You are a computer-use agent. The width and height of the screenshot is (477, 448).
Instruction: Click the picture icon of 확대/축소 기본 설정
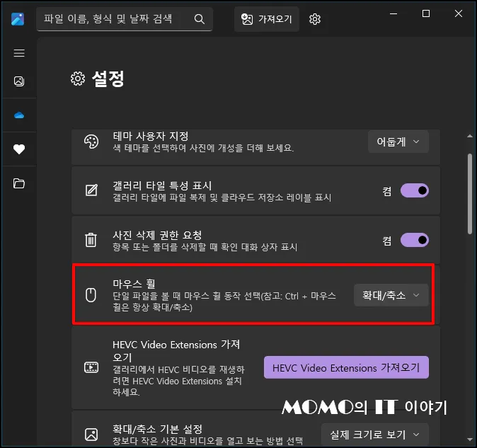point(91,435)
